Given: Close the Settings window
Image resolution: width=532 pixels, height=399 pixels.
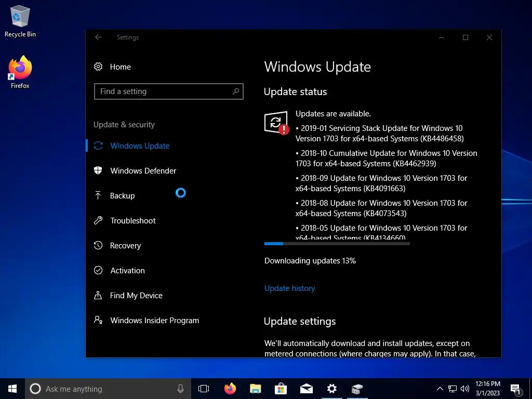Looking at the screenshot, I should 489,37.
